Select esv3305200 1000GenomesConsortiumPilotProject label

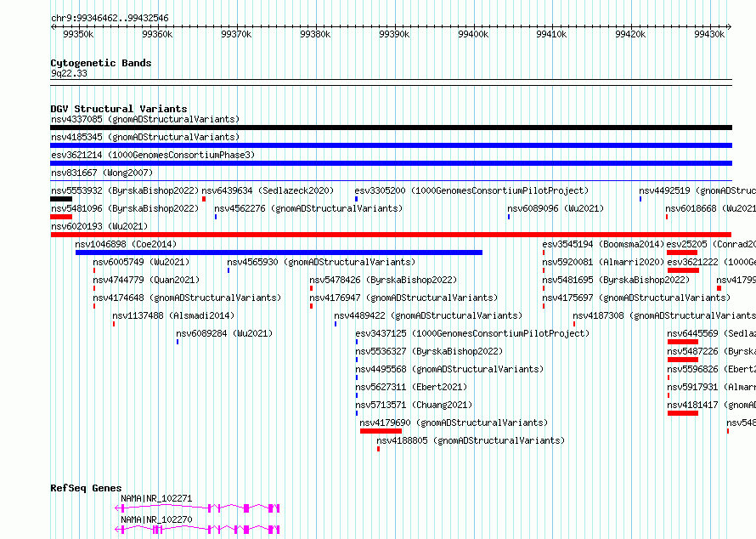pyautogui.click(x=471, y=190)
